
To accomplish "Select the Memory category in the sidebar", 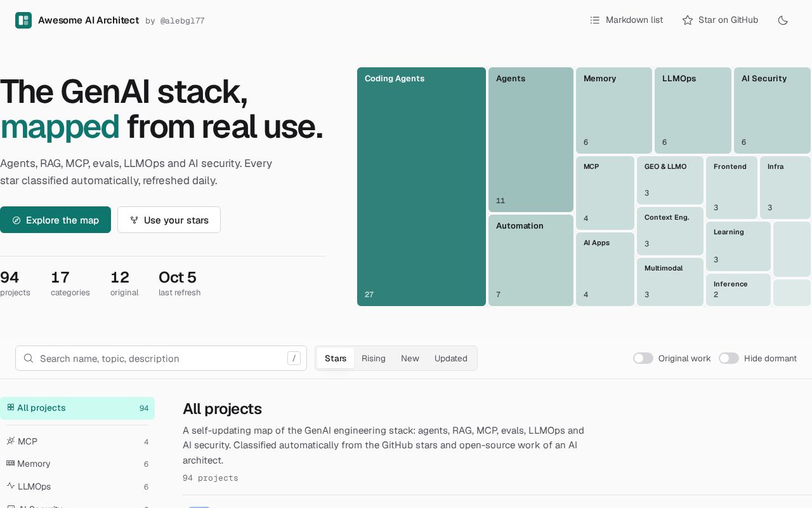I will pyautogui.click(x=77, y=464).
